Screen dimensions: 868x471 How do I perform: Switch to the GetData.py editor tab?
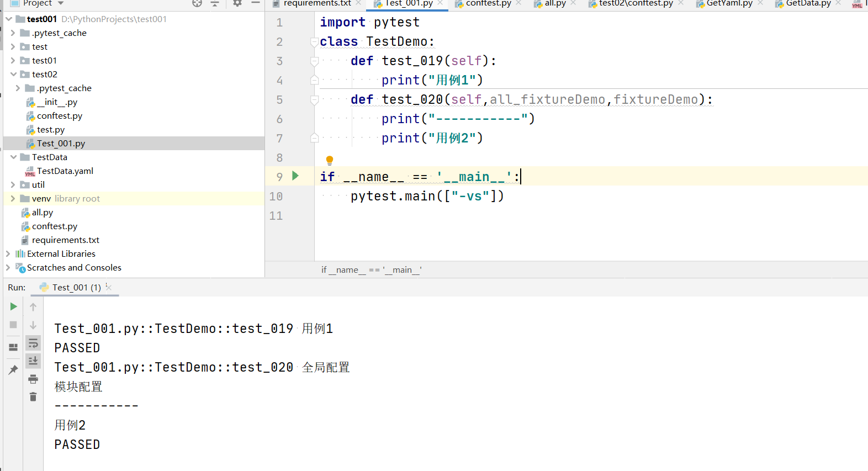808,3
